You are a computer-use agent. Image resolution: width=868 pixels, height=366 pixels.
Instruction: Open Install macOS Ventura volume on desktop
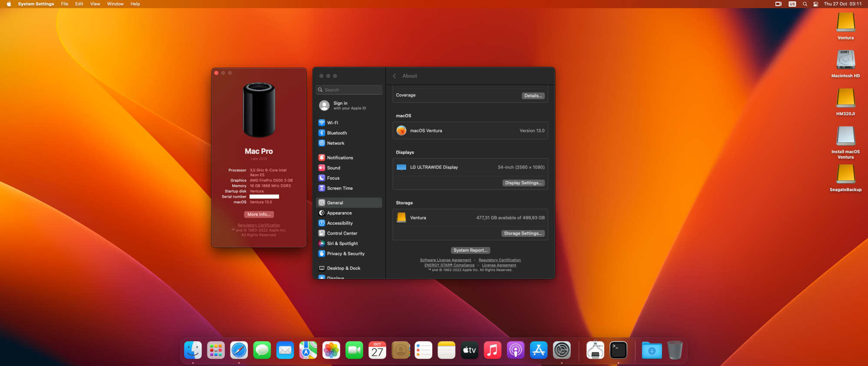tap(845, 143)
